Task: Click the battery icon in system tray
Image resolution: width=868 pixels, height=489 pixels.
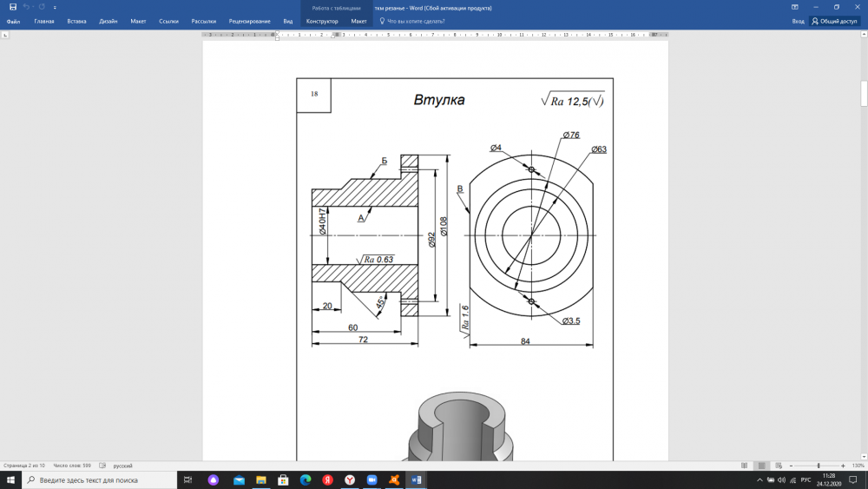Action: click(771, 480)
